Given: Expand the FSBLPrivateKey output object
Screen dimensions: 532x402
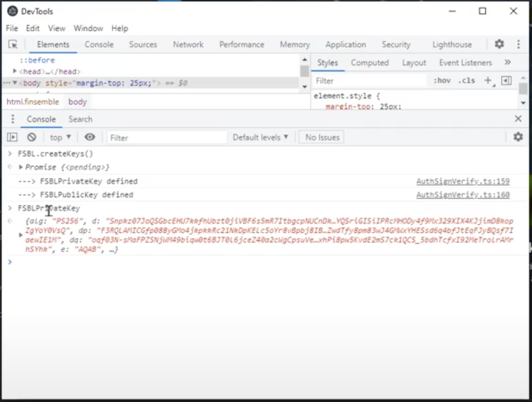Looking at the screenshot, I should tap(21, 234).
